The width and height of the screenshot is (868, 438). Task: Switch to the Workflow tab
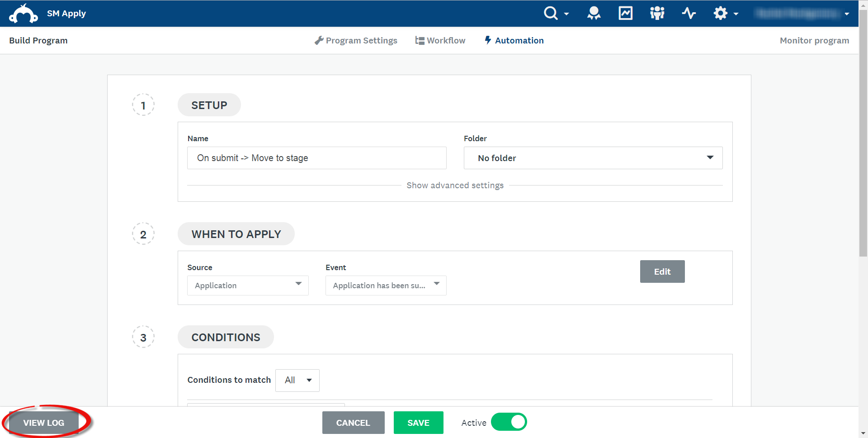[x=440, y=40]
